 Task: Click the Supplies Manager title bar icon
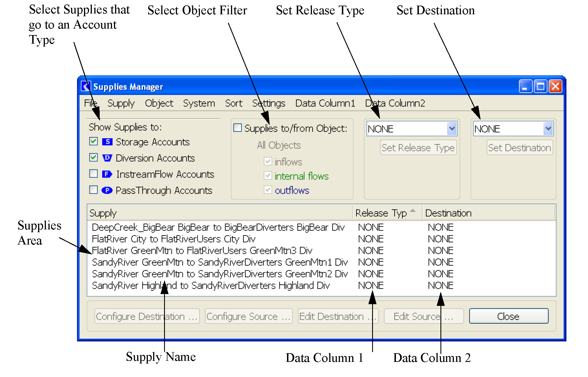[86, 86]
